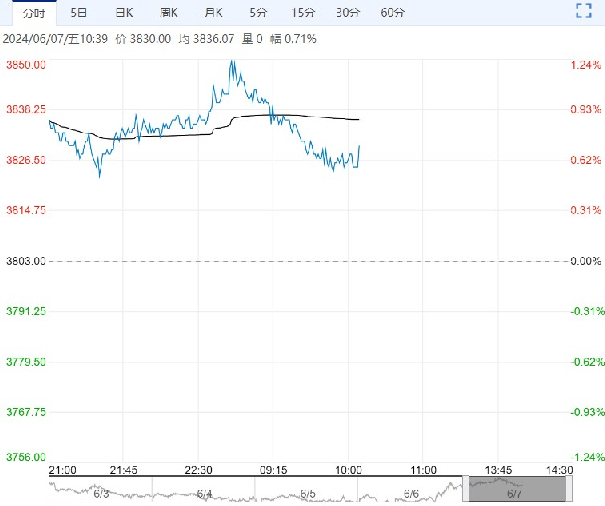Click the selected 6/7 range in the navigator
Viewport: 605px width, 506px height.
(x=516, y=489)
